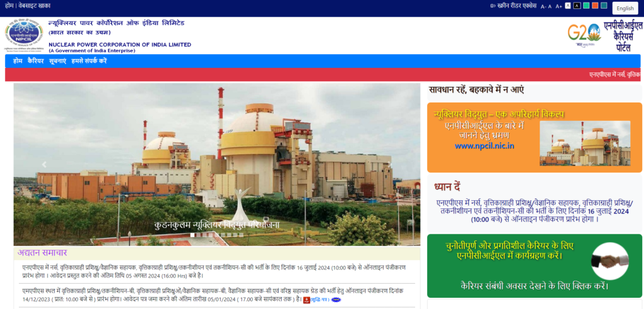Screen dimensions: 644x309
Task: Click चुनौतीपूर्ण और प्रगतिशील कैरियर banner text
Action: (509, 251)
